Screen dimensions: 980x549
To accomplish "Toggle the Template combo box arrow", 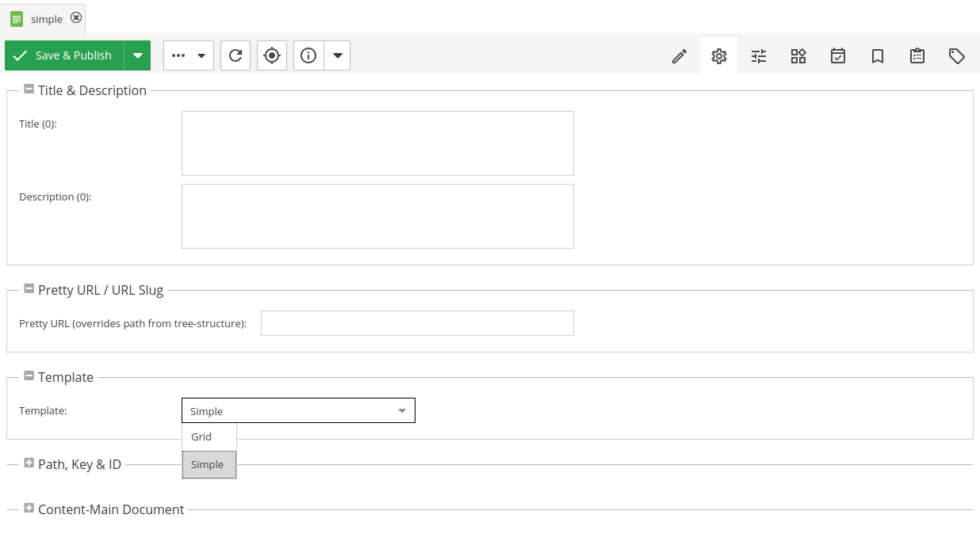I will (x=402, y=411).
